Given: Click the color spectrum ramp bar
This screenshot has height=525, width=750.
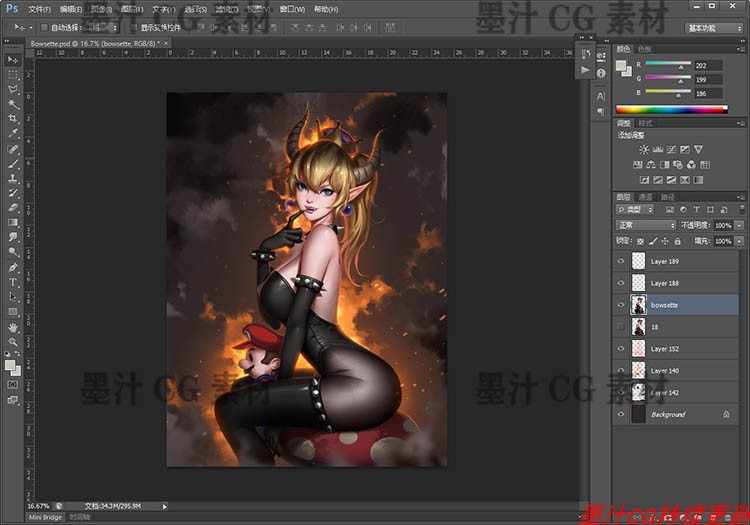Looking at the screenshot, I should (672, 109).
